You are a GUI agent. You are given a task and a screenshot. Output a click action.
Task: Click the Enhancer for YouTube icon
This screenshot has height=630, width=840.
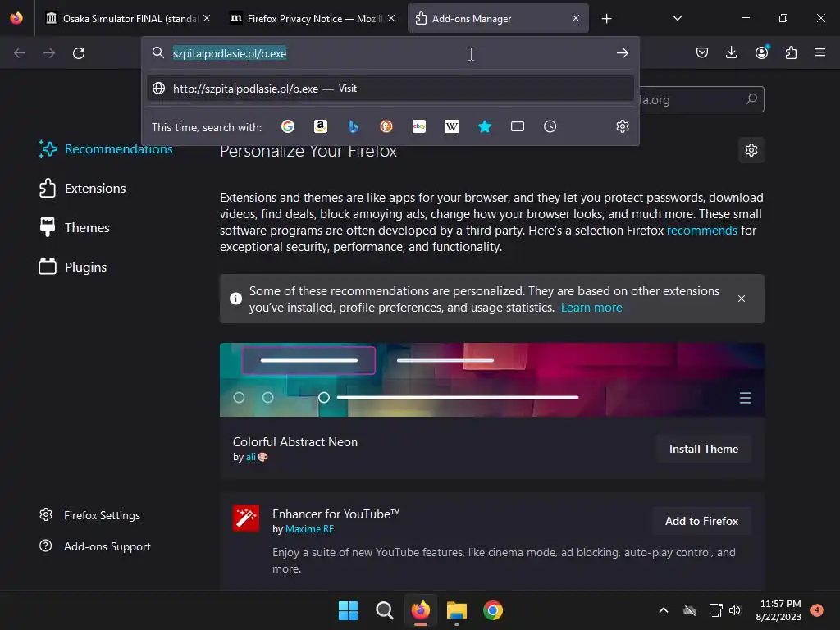pyautogui.click(x=246, y=518)
